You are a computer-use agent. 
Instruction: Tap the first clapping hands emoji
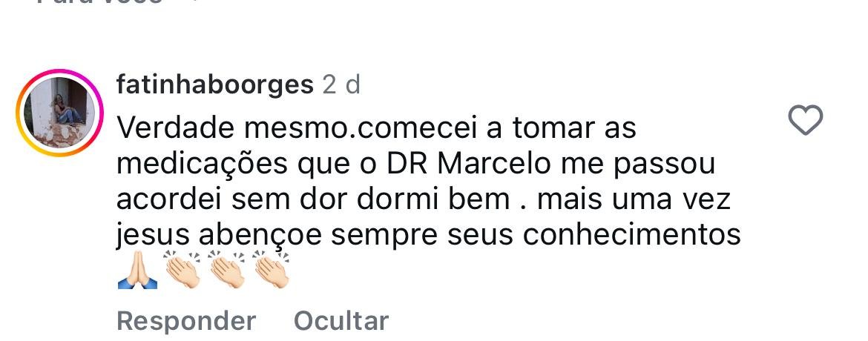click(182, 271)
